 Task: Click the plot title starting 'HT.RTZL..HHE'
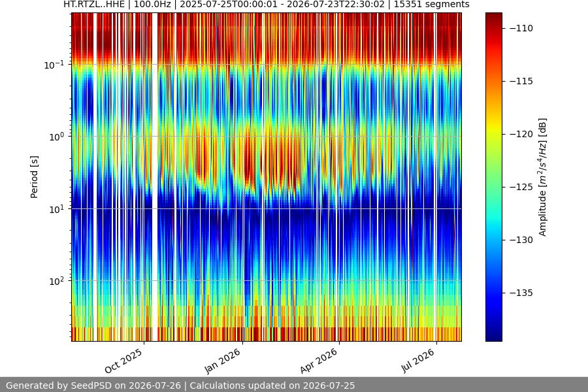267,4
